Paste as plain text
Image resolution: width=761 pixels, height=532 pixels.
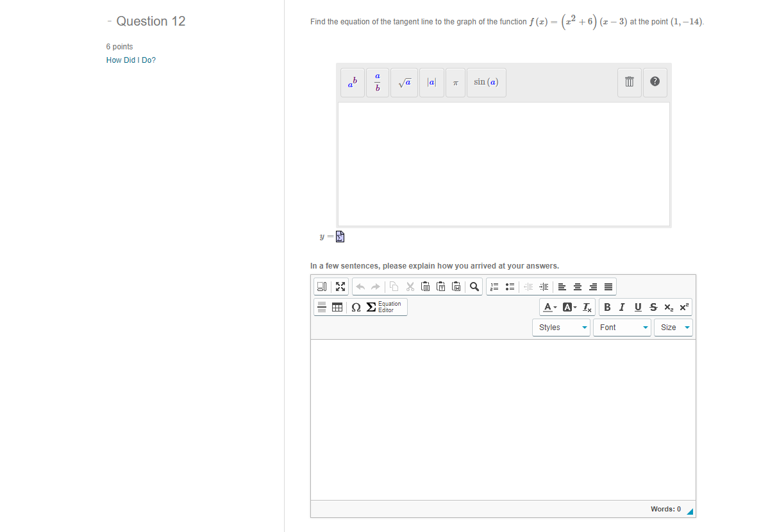pyautogui.click(x=440, y=287)
